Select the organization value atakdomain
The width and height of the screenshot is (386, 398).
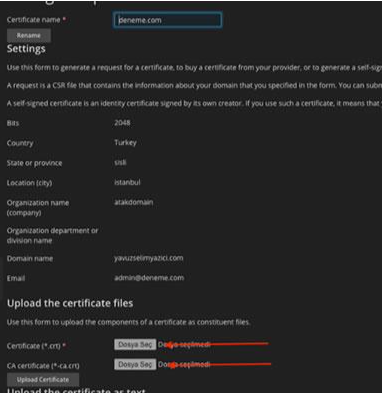[134, 202]
